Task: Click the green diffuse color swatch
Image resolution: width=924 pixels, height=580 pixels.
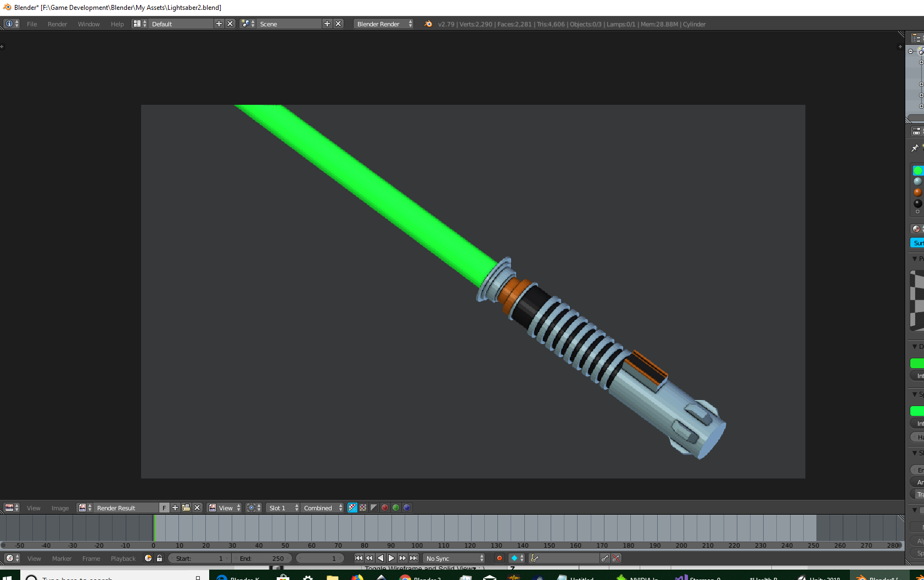Action: pyautogui.click(x=917, y=363)
